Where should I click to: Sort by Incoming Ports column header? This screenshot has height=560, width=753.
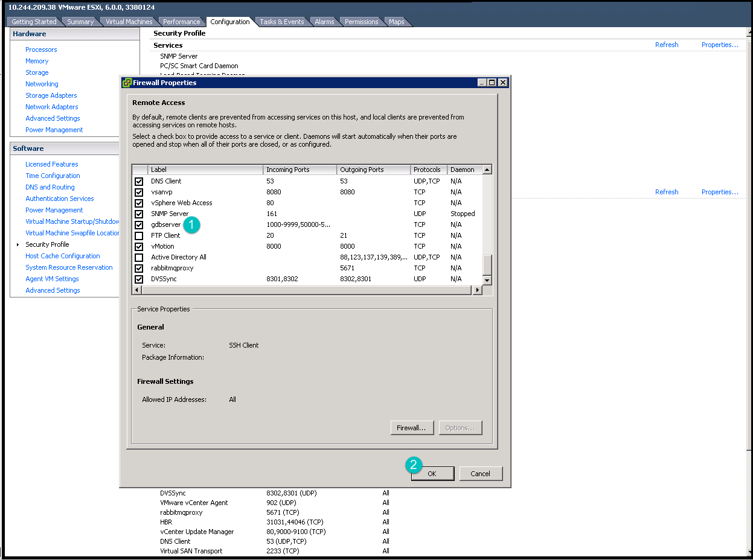(300, 170)
